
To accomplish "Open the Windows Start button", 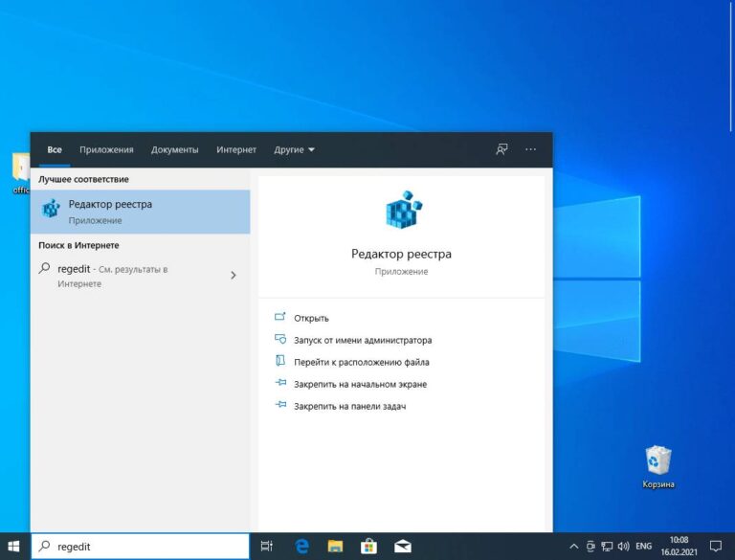I will [x=13, y=547].
